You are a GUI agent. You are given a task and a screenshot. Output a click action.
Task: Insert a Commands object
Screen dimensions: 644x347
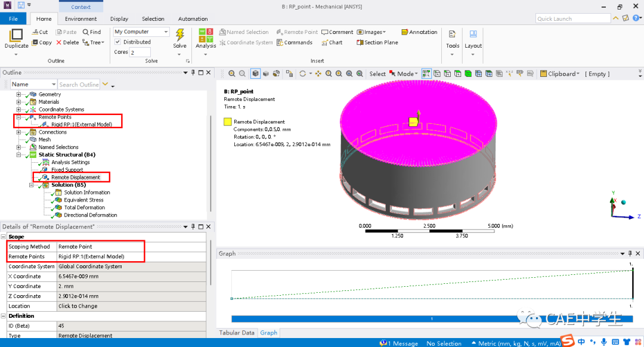pyautogui.click(x=295, y=42)
